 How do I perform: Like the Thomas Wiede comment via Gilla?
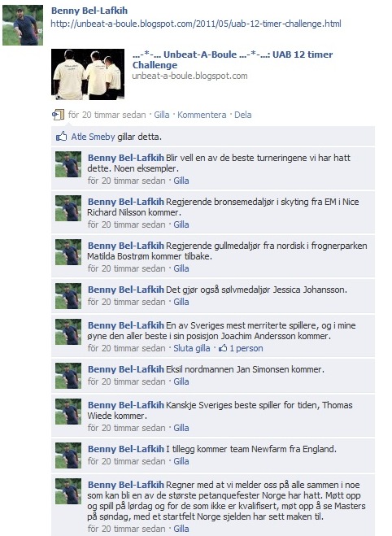click(x=181, y=428)
